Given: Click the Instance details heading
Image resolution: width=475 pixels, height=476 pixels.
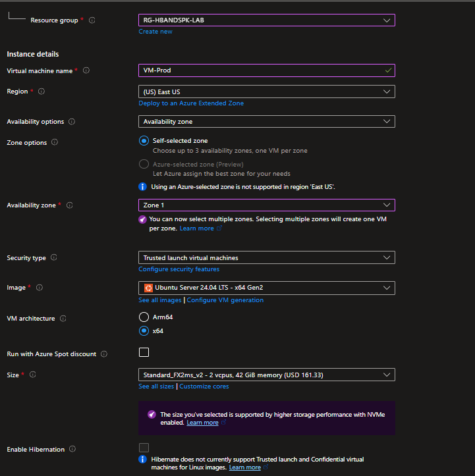Looking at the screenshot, I should coord(33,54).
